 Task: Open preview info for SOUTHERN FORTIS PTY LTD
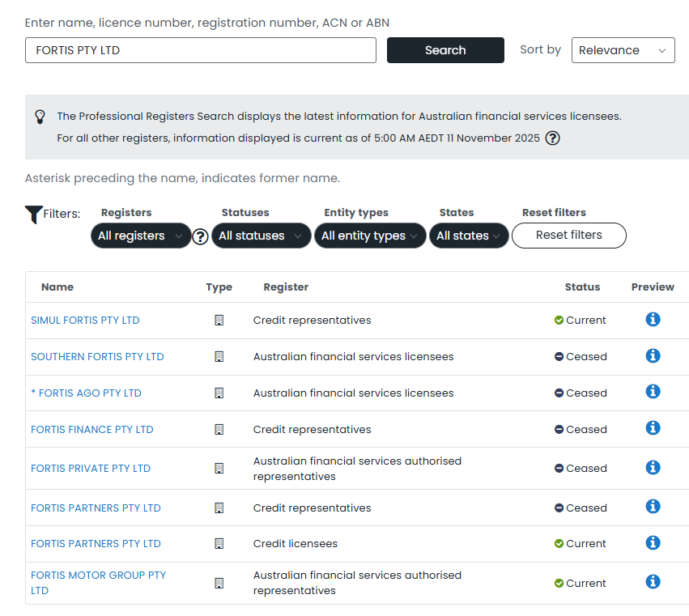(653, 355)
